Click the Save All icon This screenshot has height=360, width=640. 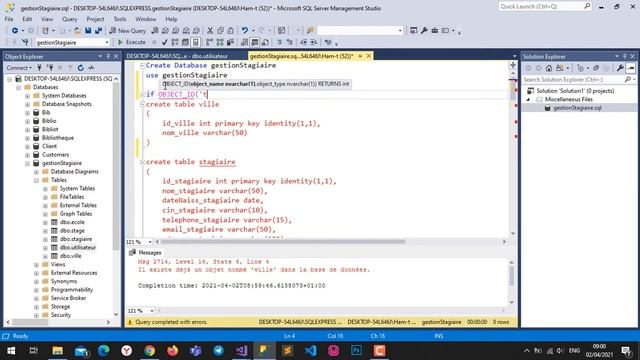click(98, 31)
